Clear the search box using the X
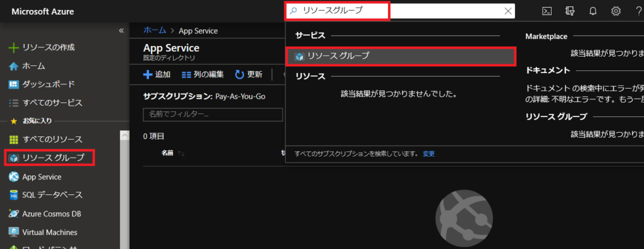The height and width of the screenshot is (249, 644). pos(508,11)
